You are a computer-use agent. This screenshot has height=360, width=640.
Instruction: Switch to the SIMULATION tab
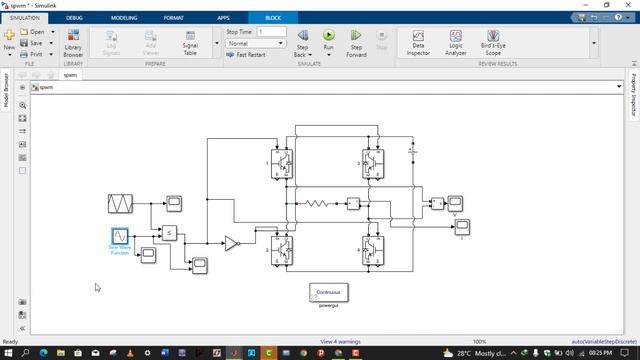(x=25, y=18)
